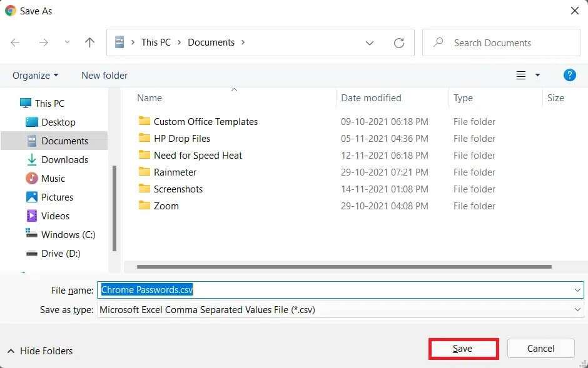
Task: Sort by Name column header
Action: pos(150,98)
